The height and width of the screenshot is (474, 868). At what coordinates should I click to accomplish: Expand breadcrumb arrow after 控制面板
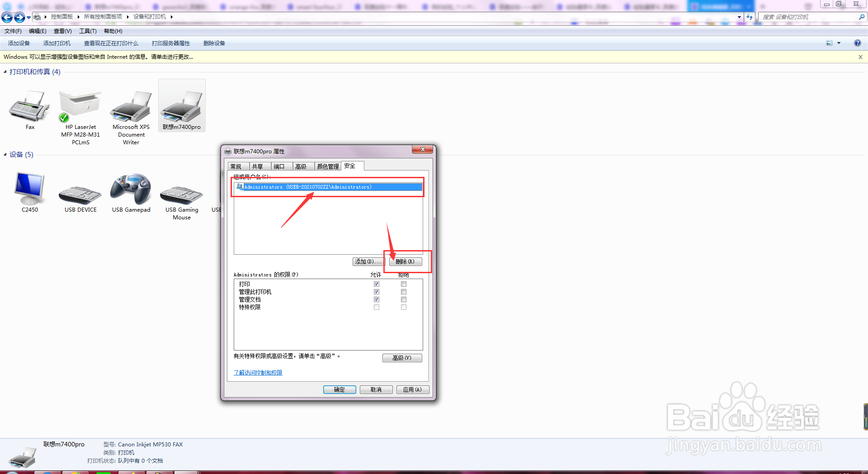point(79,17)
